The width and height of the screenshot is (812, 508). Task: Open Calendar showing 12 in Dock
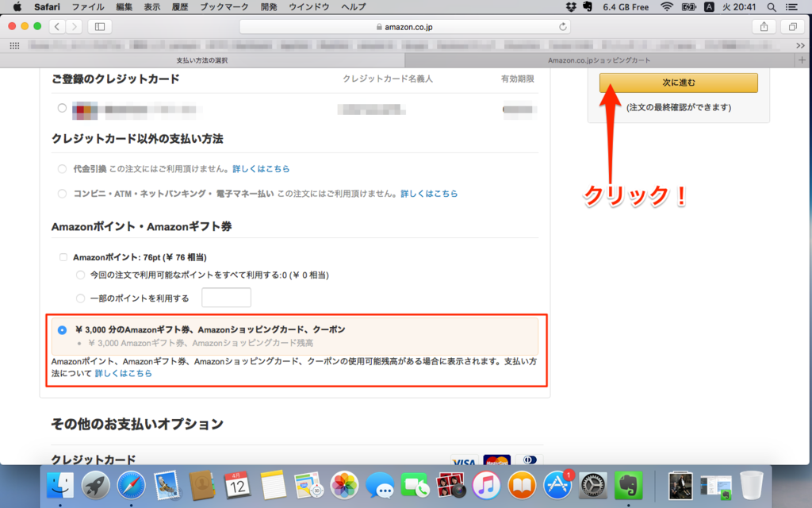pos(237,486)
